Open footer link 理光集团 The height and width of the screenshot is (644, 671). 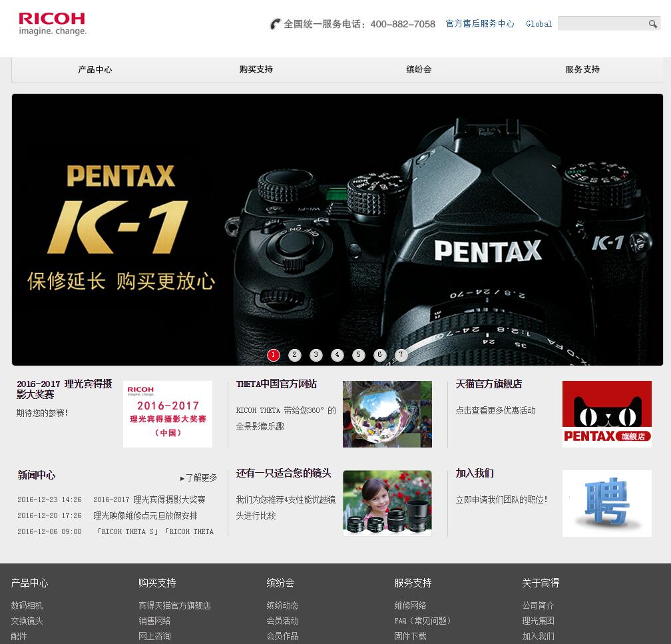point(538,621)
